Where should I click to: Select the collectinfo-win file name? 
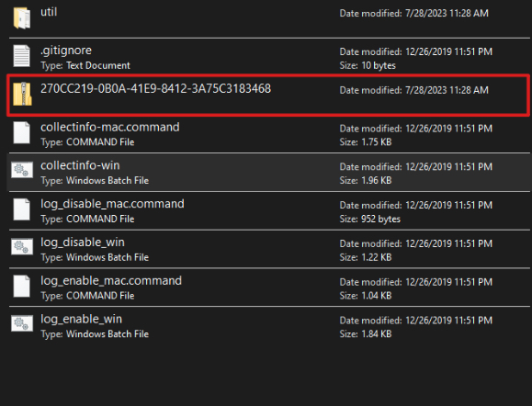click(80, 165)
